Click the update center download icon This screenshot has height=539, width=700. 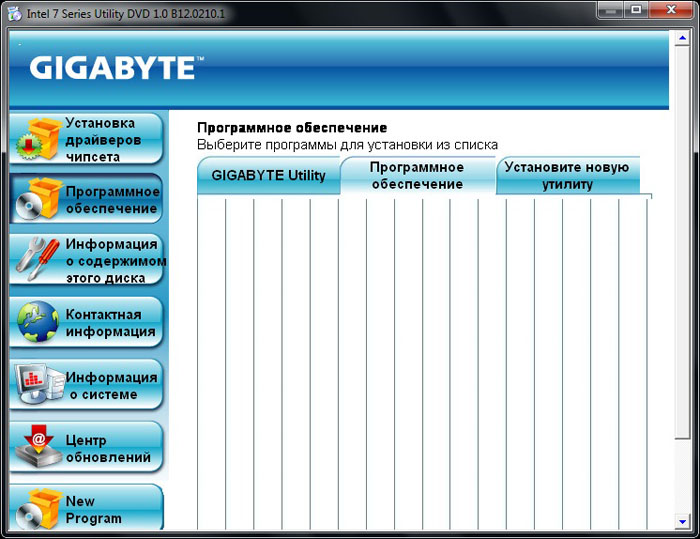tap(38, 446)
